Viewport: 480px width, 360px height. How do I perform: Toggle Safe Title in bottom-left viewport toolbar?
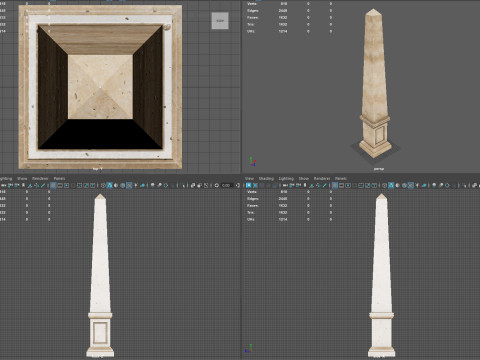pyautogui.click(x=92, y=185)
